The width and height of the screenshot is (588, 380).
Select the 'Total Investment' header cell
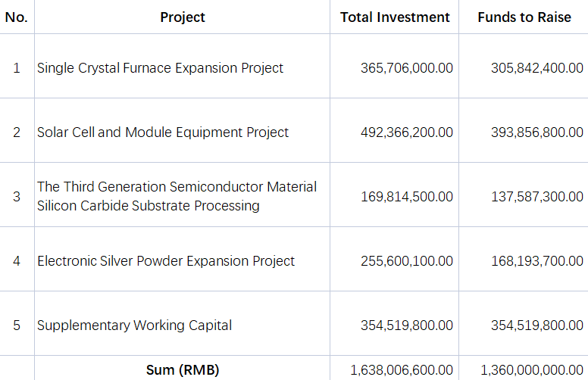395,17
